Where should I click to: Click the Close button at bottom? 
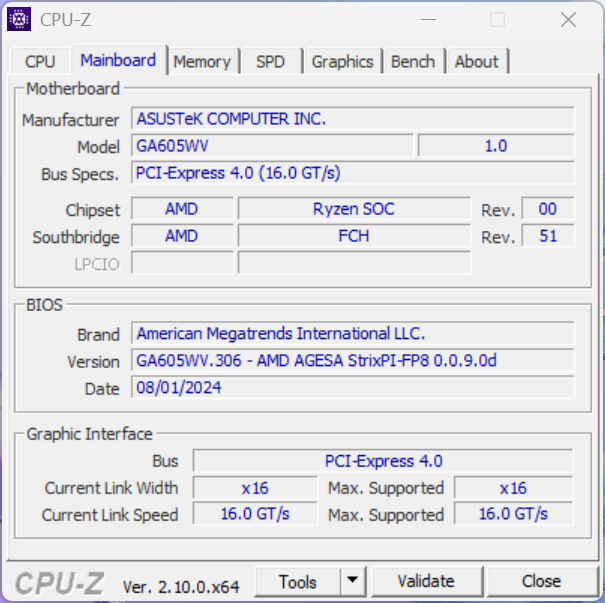[x=541, y=582]
